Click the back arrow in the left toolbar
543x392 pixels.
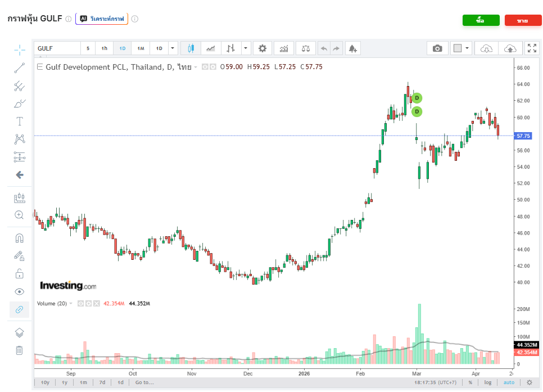[20, 175]
